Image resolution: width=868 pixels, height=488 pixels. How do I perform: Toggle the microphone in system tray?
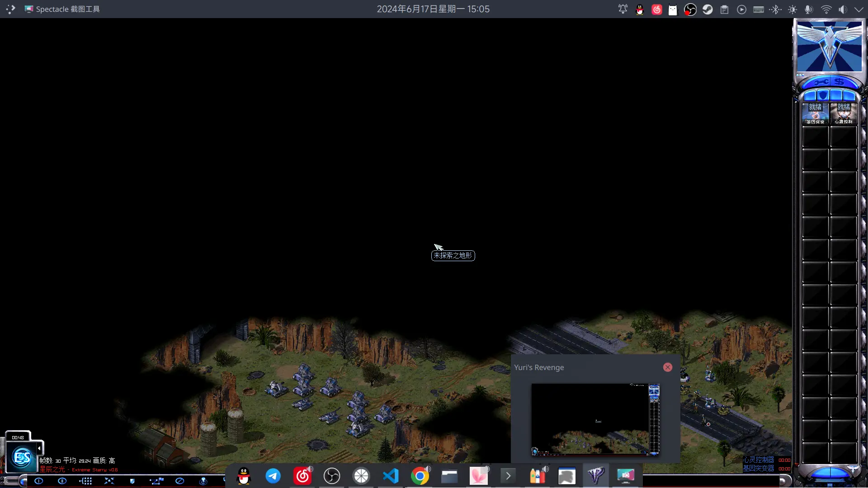pos(809,9)
